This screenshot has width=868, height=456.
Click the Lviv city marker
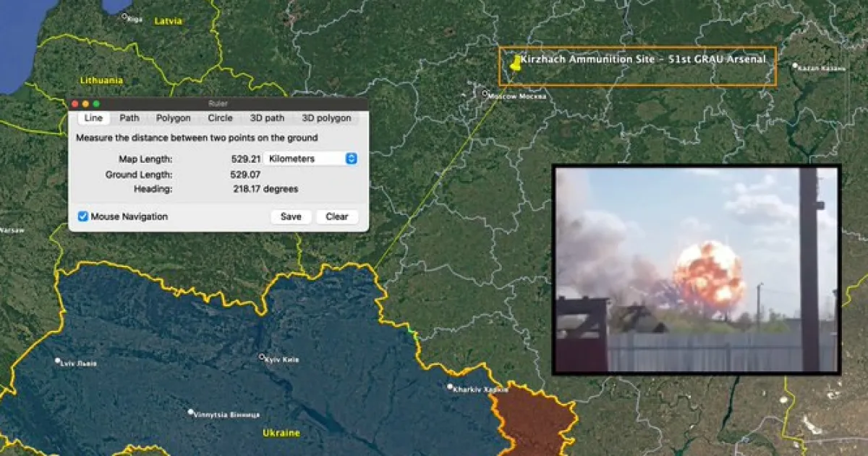point(58,360)
